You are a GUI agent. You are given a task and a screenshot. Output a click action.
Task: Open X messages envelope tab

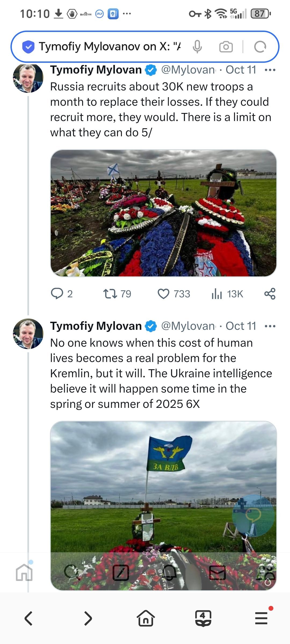click(x=217, y=572)
